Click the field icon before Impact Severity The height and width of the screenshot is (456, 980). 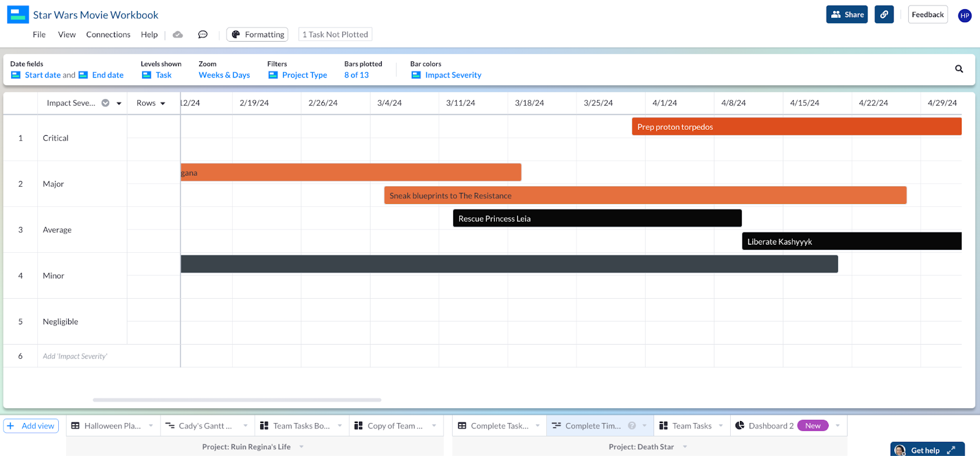(x=416, y=75)
